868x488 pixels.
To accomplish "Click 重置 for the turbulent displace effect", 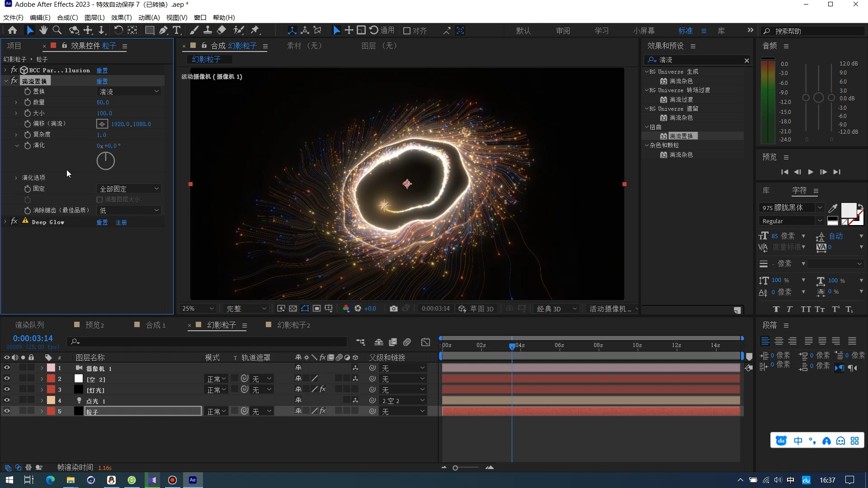I will point(102,81).
